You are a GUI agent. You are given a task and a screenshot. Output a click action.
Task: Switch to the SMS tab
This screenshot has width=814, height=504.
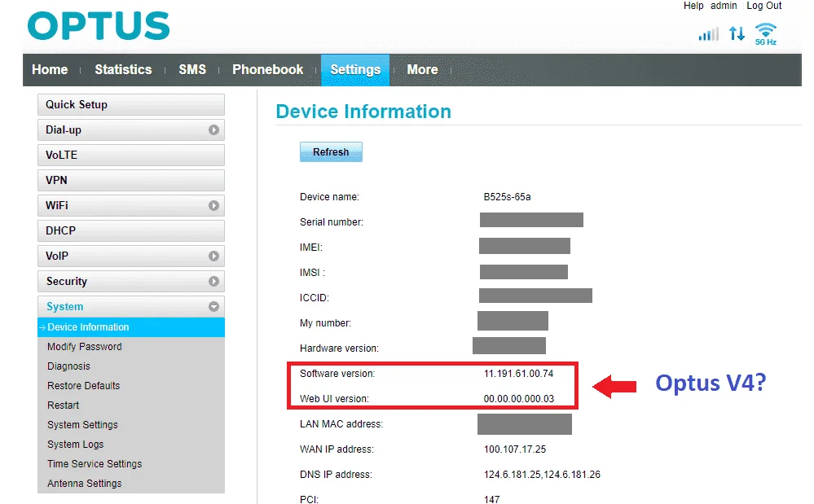tap(192, 69)
